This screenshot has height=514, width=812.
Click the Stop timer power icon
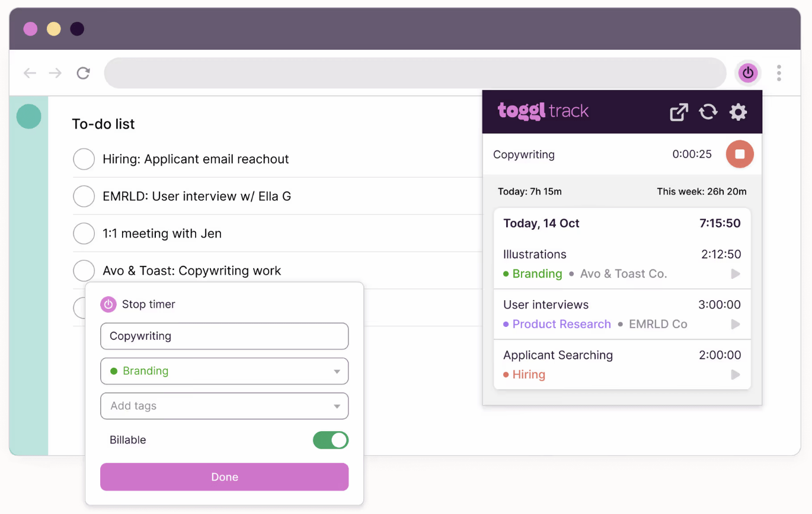pos(108,304)
